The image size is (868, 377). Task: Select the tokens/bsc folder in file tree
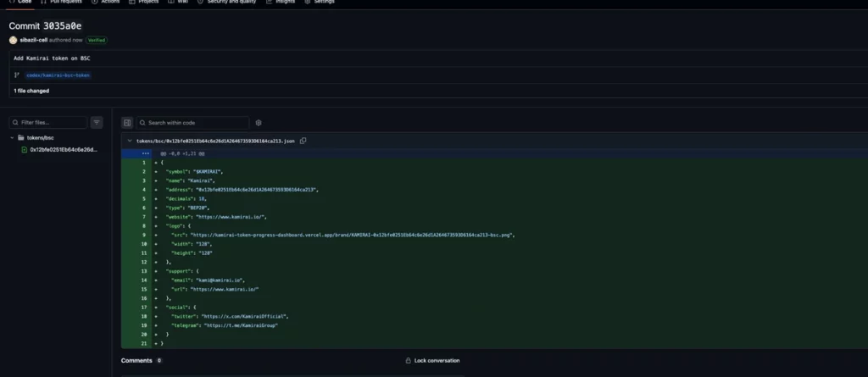pos(41,138)
